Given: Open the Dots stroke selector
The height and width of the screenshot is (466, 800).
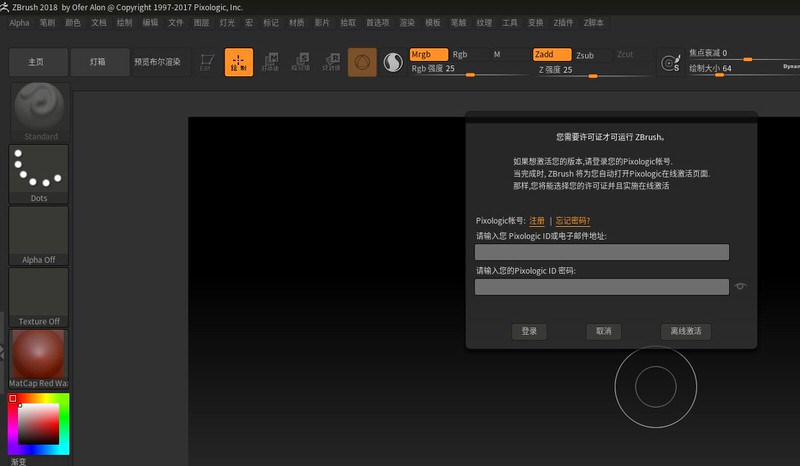Looking at the screenshot, I should 39,174.
